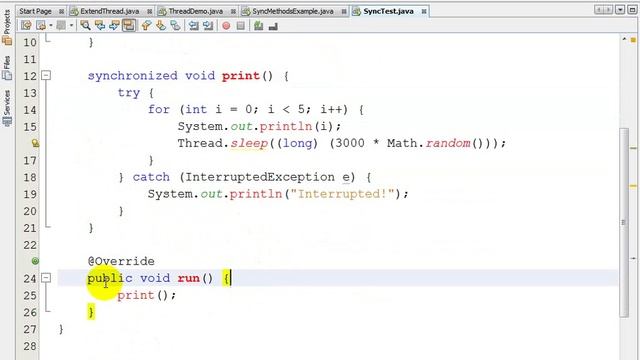640x360 pixels.
Task: Click the 'sleep' method call text
Action: click(249, 144)
